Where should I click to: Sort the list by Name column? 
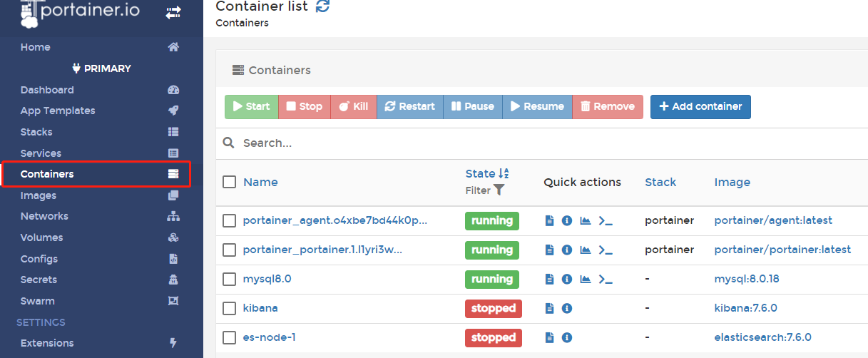(x=260, y=182)
